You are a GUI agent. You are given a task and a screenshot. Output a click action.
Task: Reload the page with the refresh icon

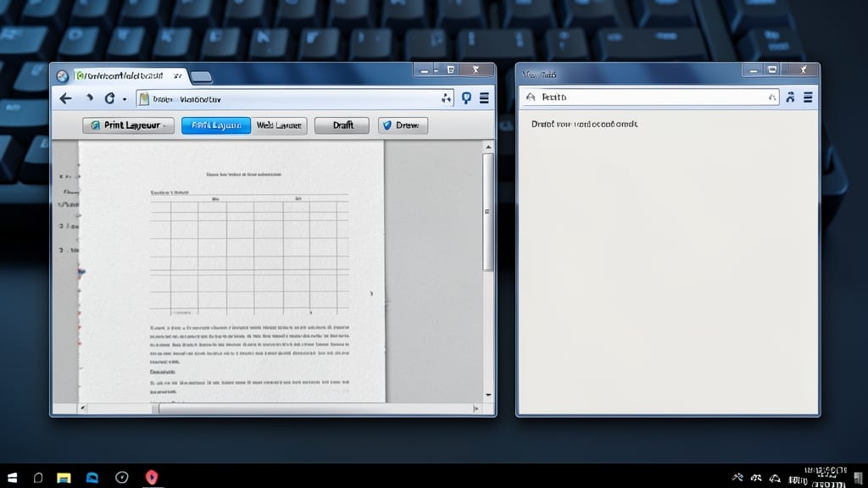[x=109, y=98]
